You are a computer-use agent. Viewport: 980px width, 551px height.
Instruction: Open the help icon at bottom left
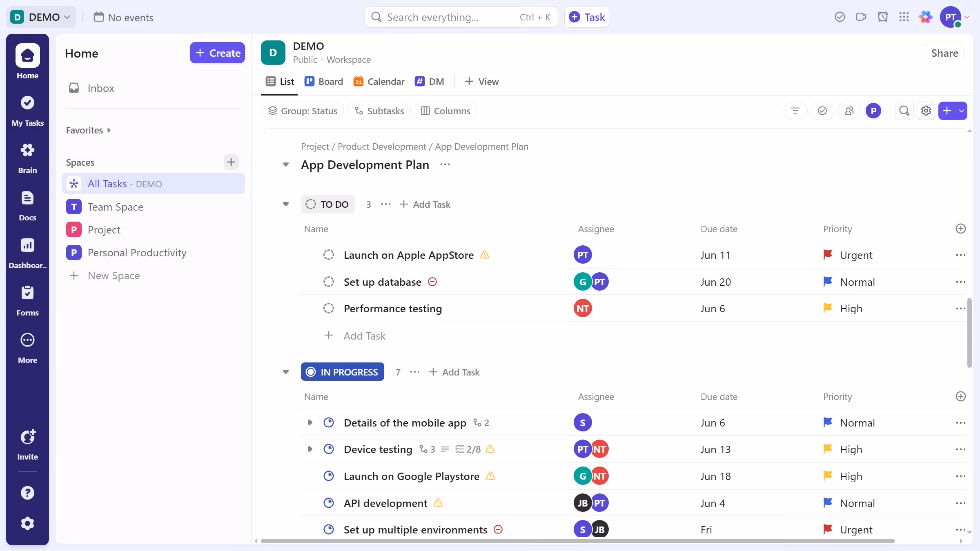coord(27,493)
